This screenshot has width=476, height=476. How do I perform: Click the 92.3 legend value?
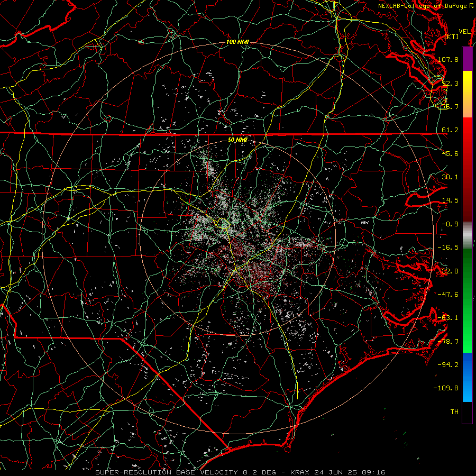[x=450, y=83]
